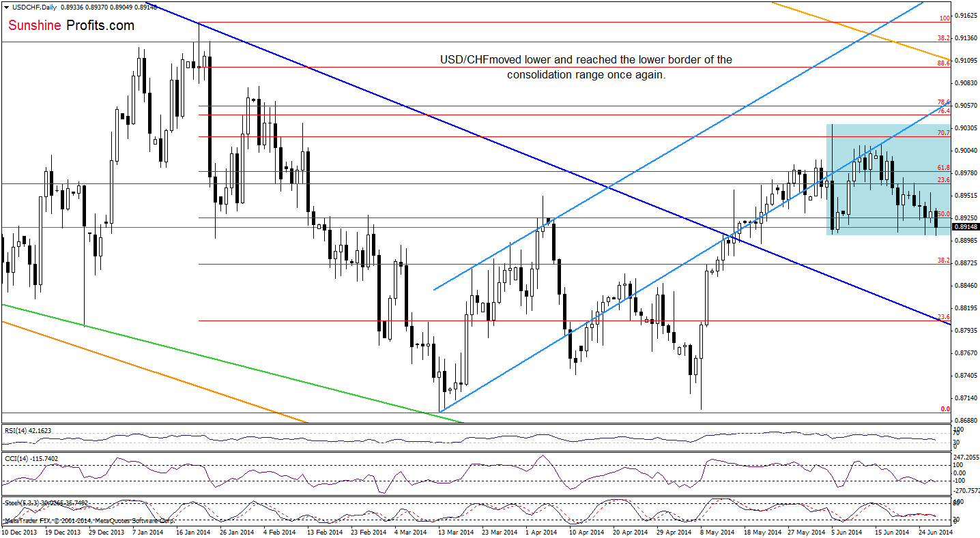Screen dimensions: 980x538
Task: Click the 0.89780 price axis label
Action: pos(966,173)
